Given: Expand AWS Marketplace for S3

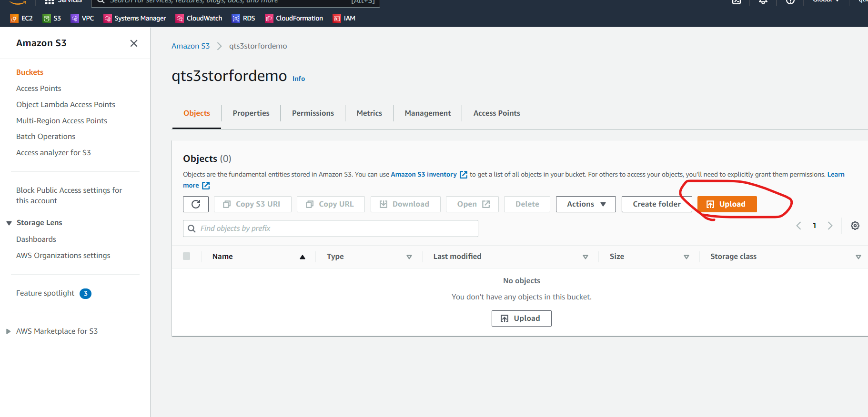Looking at the screenshot, I should click(8, 331).
